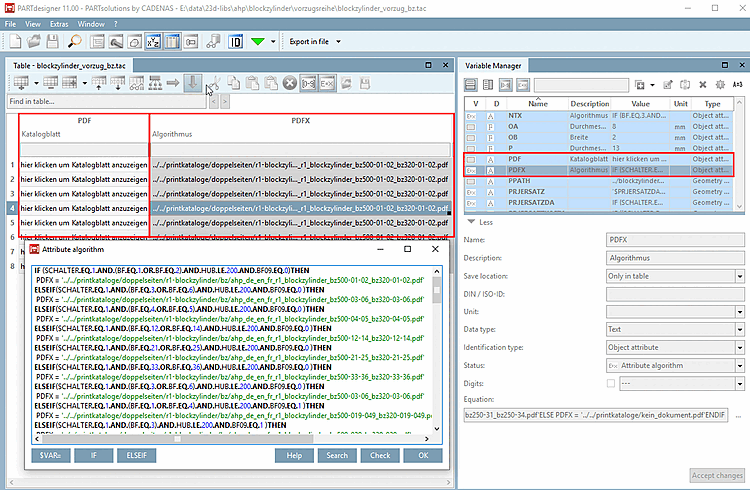The height and width of the screenshot is (490, 750).
Task: Click the magnifying glass search icon
Action: point(74,42)
